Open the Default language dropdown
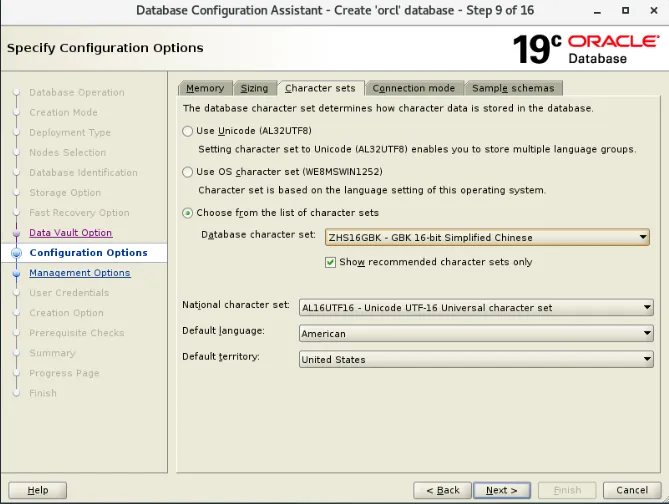 [x=476, y=333]
